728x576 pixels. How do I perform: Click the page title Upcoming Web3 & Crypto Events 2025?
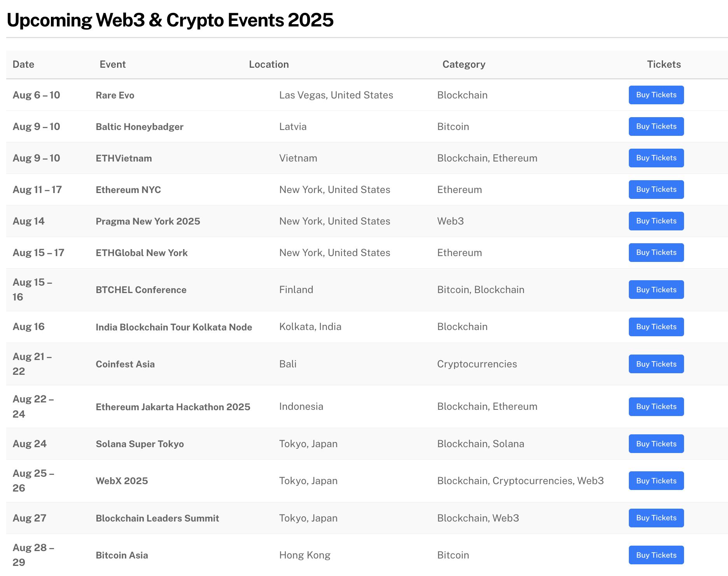(x=170, y=20)
